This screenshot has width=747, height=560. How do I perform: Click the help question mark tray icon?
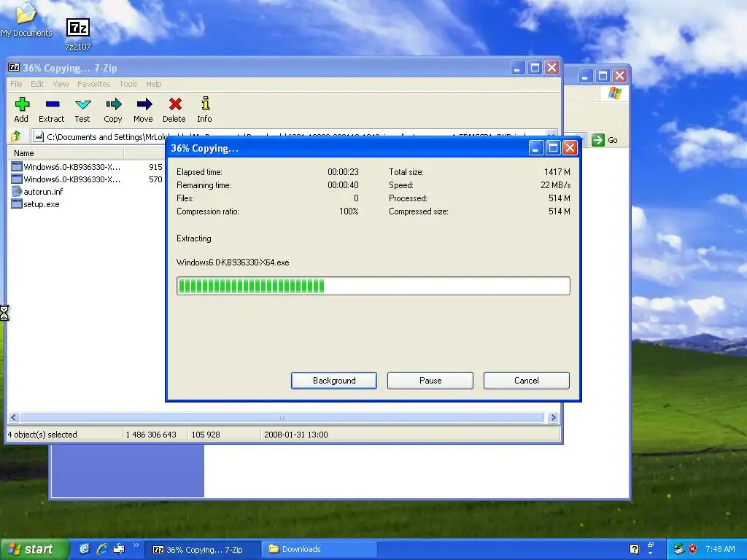coord(634,549)
